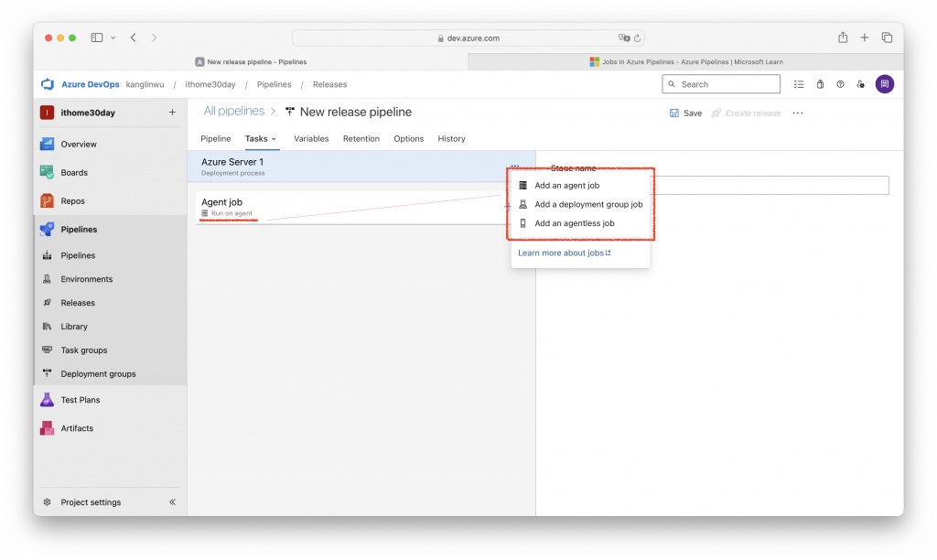Open the work items list icon in header

pyautogui.click(x=798, y=84)
